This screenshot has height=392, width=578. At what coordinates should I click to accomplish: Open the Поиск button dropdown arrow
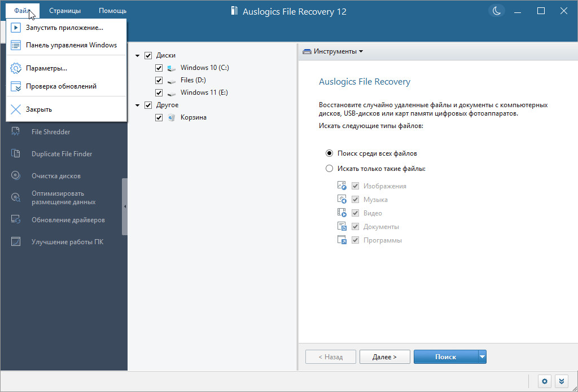coord(482,356)
